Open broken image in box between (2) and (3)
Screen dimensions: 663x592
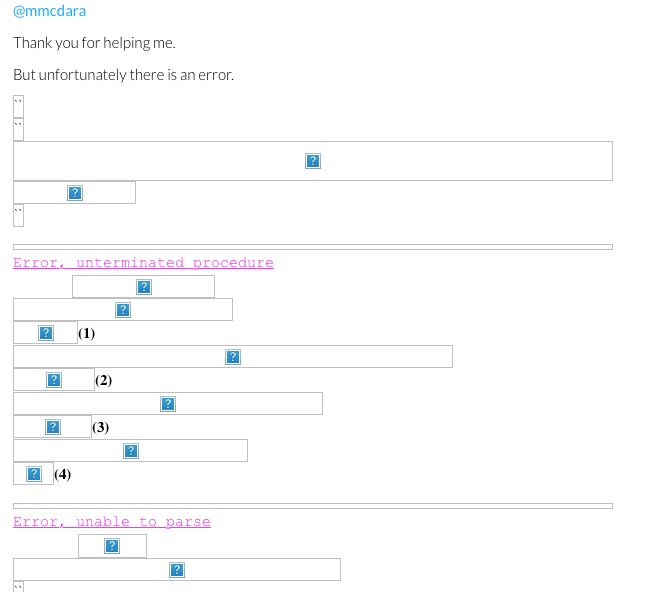click(168, 404)
